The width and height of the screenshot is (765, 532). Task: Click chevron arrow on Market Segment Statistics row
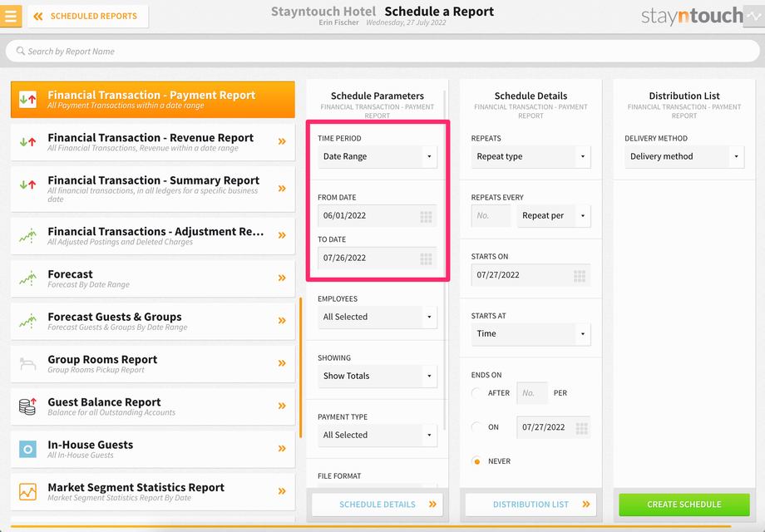[x=282, y=491]
